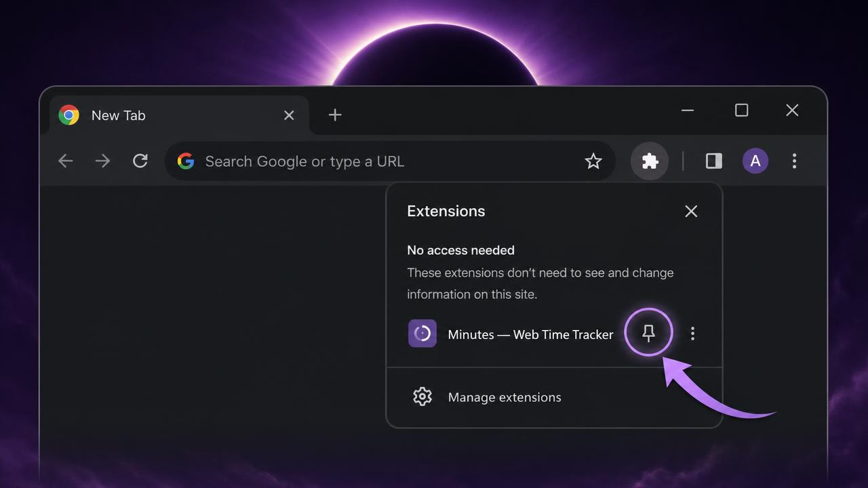Go forward to next page
The width and height of the screenshot is (868, 488).
[x=102, y=161]
